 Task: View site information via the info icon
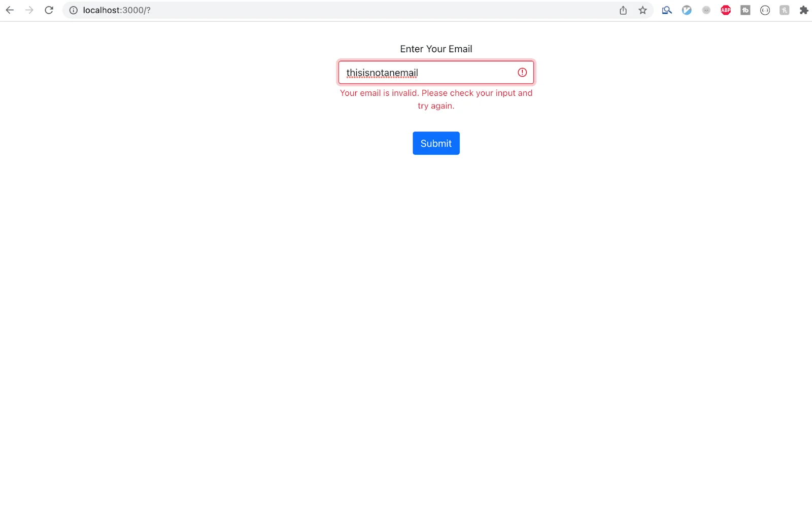pyautogui.click(x=73, y=10)
